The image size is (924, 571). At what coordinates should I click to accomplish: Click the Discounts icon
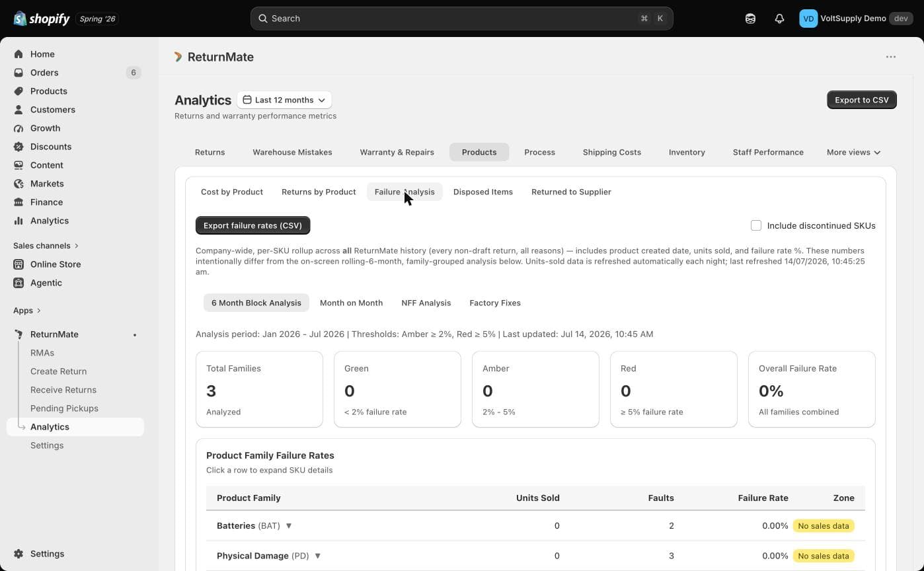(19, 147)
